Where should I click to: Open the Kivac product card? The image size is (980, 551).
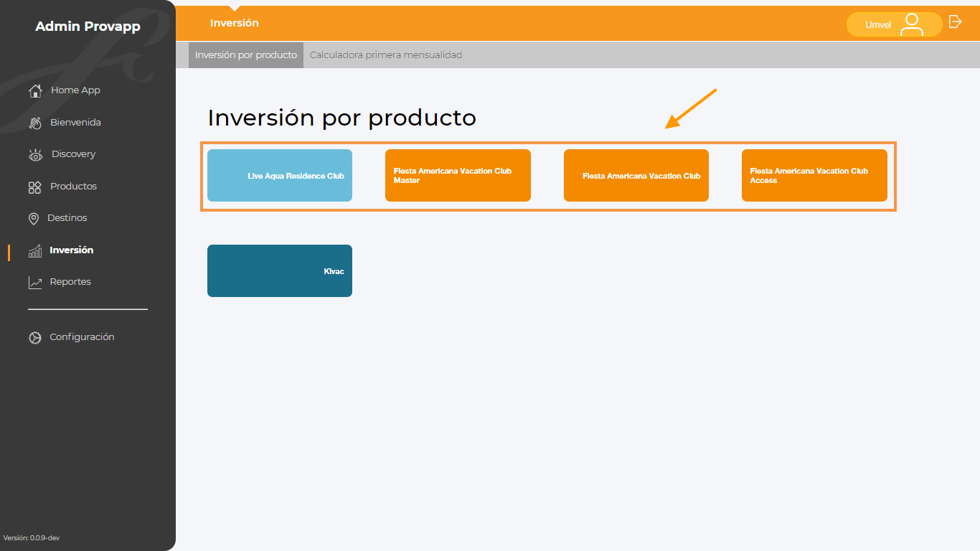click(280, 270)
